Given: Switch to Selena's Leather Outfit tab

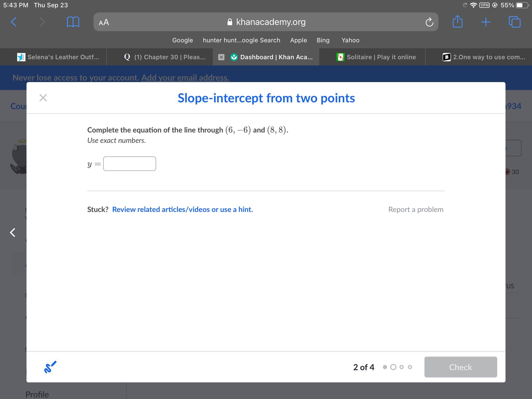Looking at the screenshot, I should click(x=58, y=57).
